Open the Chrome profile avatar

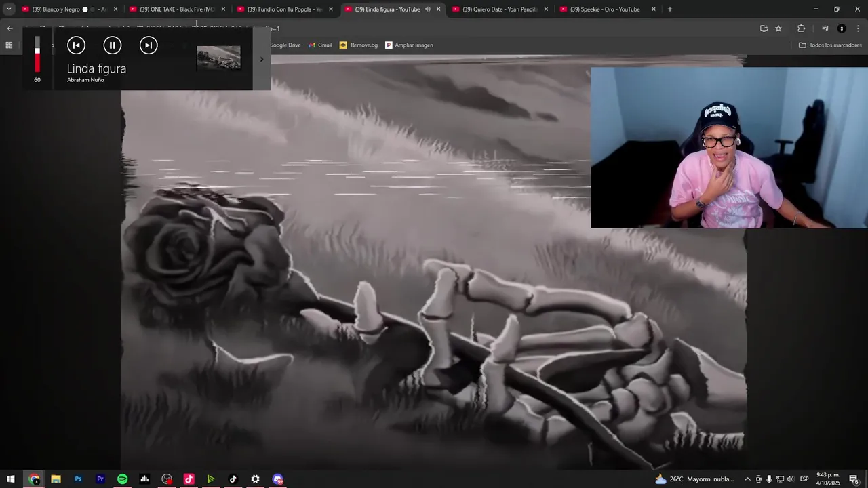[842, 28]
